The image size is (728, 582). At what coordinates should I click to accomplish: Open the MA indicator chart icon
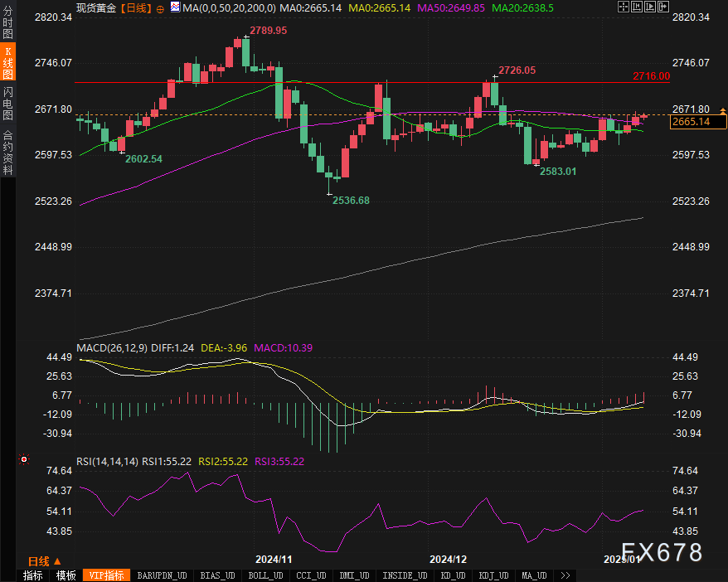(175, 7)
